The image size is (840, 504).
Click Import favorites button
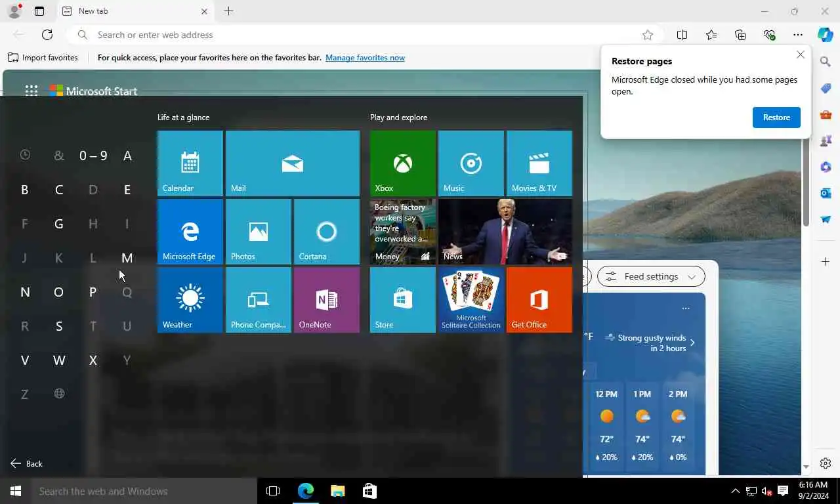pyautogui.click(x=43, y=58)
